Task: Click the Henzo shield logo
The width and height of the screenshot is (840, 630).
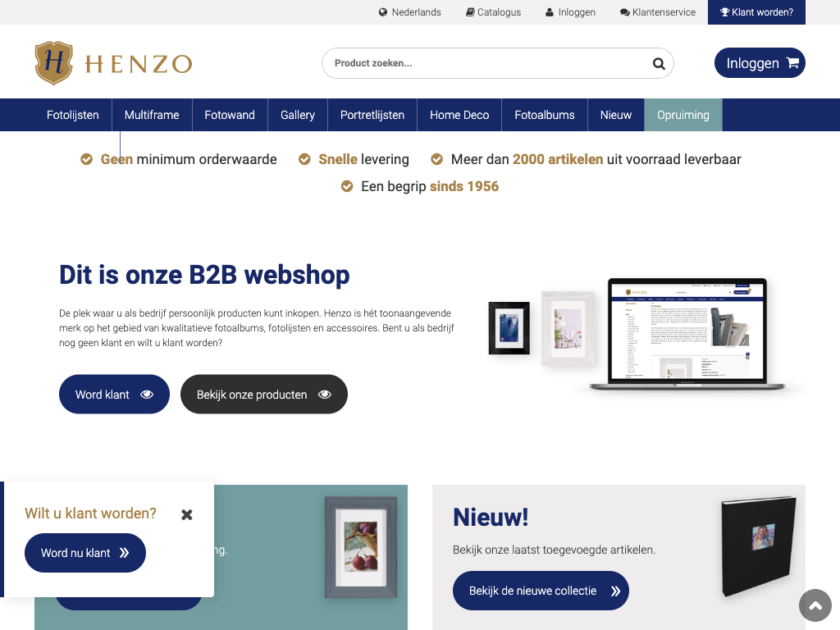Action: 53,63
